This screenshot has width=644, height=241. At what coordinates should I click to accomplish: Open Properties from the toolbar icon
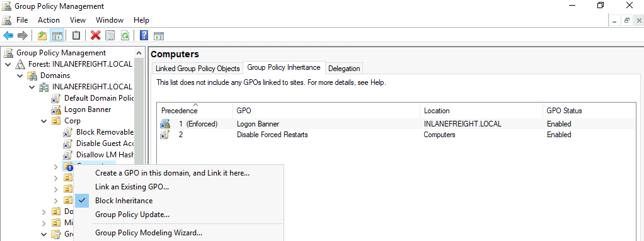[110, 35]
